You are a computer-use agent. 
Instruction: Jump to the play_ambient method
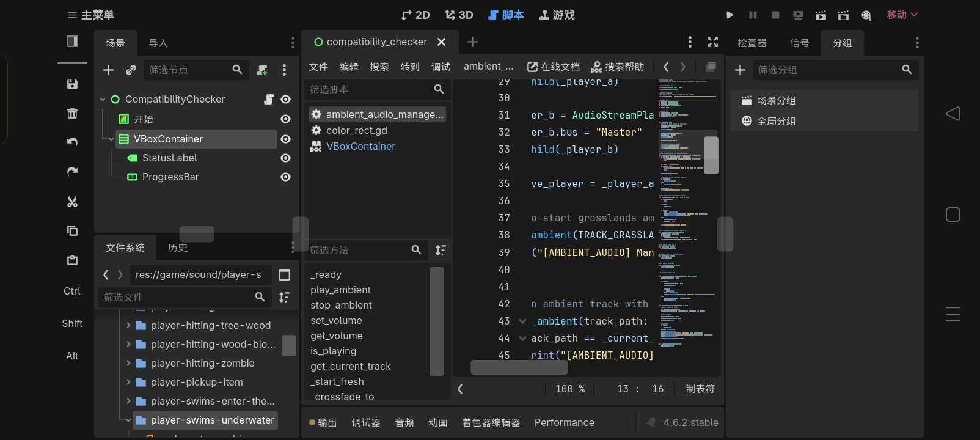click(x=340, y=290)
